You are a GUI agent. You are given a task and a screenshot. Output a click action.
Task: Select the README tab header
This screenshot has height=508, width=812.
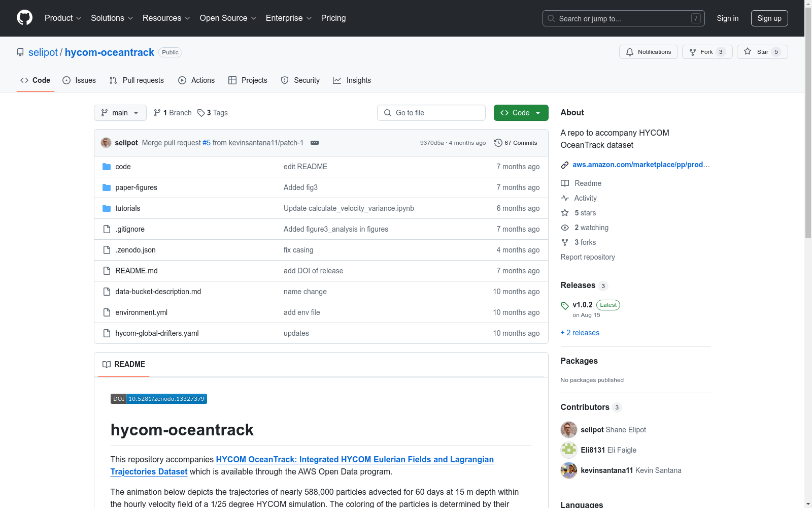point(124,364)
